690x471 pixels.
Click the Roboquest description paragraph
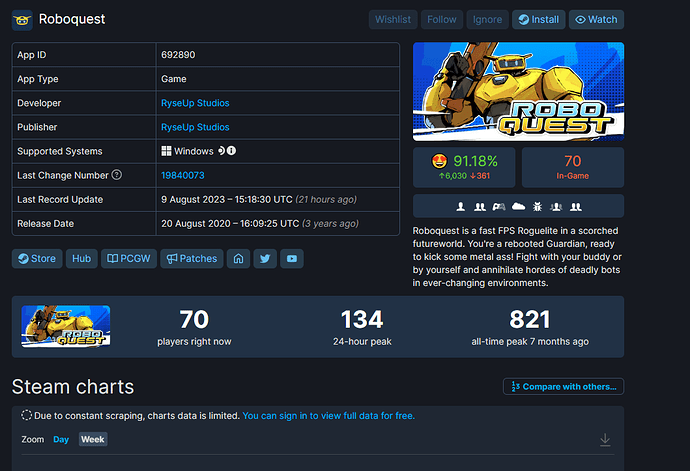516,257
